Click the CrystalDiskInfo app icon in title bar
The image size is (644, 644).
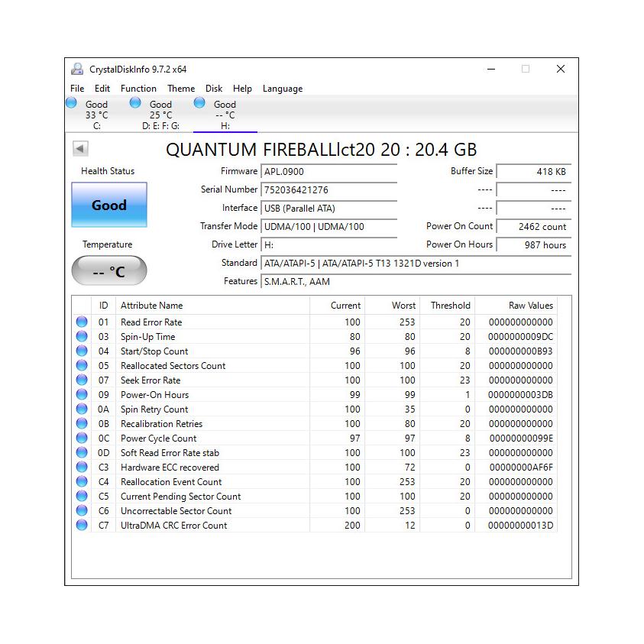(77, 69)
